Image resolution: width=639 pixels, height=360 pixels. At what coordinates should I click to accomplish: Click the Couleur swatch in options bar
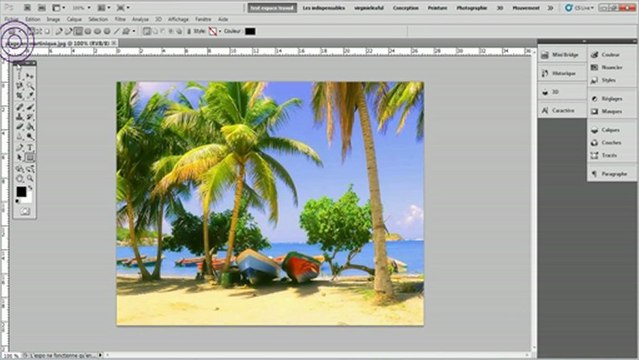pos(250,31)
